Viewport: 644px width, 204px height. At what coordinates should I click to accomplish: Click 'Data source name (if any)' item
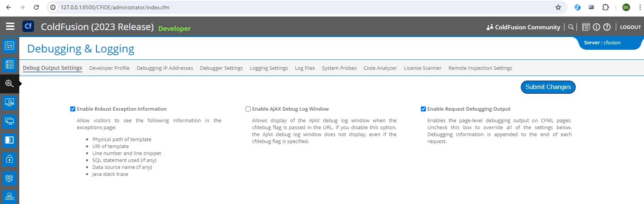point(122,167)
